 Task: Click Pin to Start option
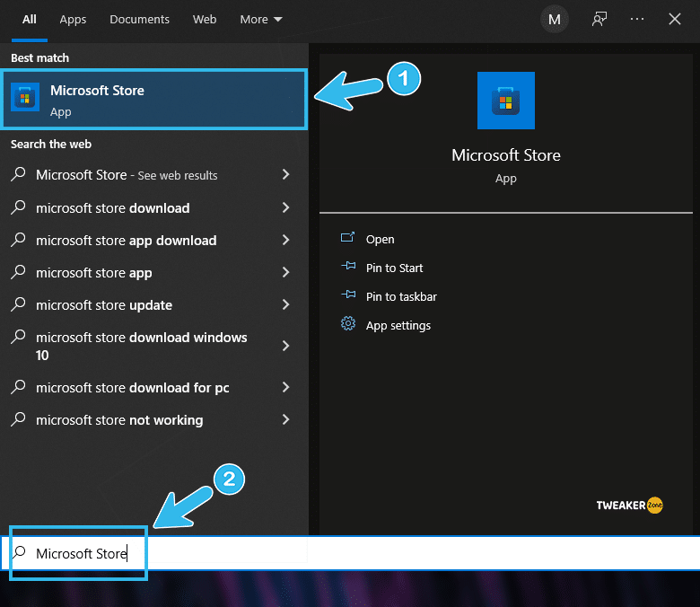tap(394, 268)
